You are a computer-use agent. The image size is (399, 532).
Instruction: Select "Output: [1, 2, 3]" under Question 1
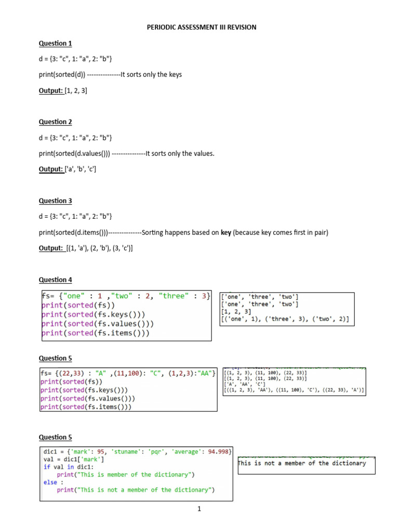point(63,90)
